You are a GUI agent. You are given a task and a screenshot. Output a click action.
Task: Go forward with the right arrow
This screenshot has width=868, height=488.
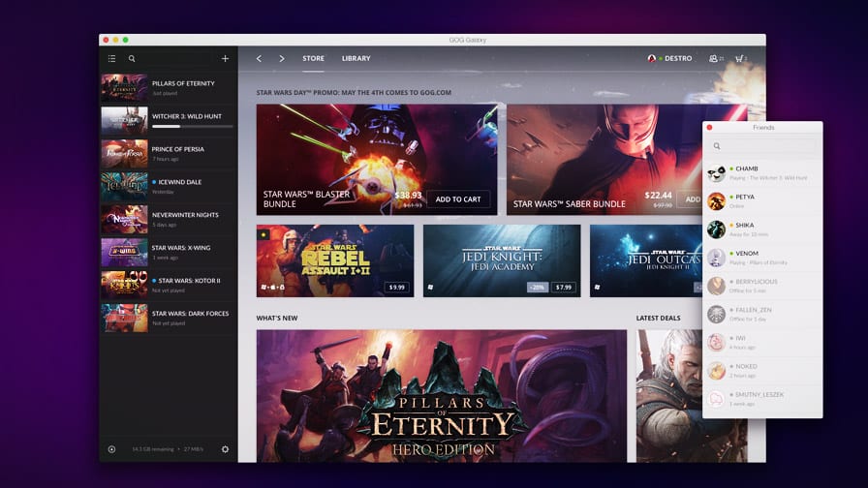[x=282, y=58]
